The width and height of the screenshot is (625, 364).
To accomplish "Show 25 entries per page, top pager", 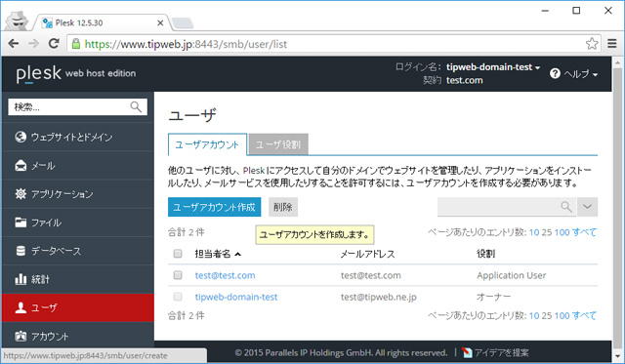I will click(547, 232).
